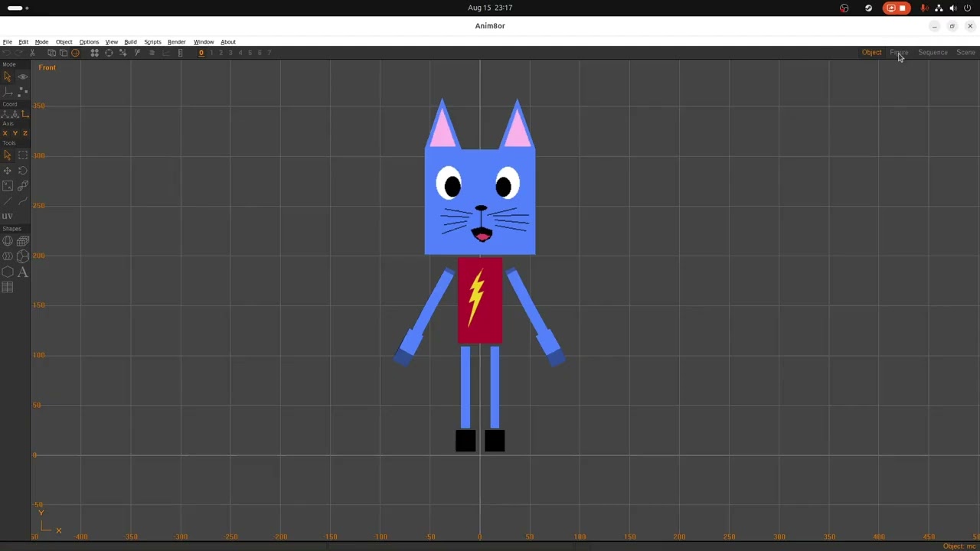Toggle the X axis lock
Screen dimensions: 980x551
pyautogui.click(x=5, y=133)
